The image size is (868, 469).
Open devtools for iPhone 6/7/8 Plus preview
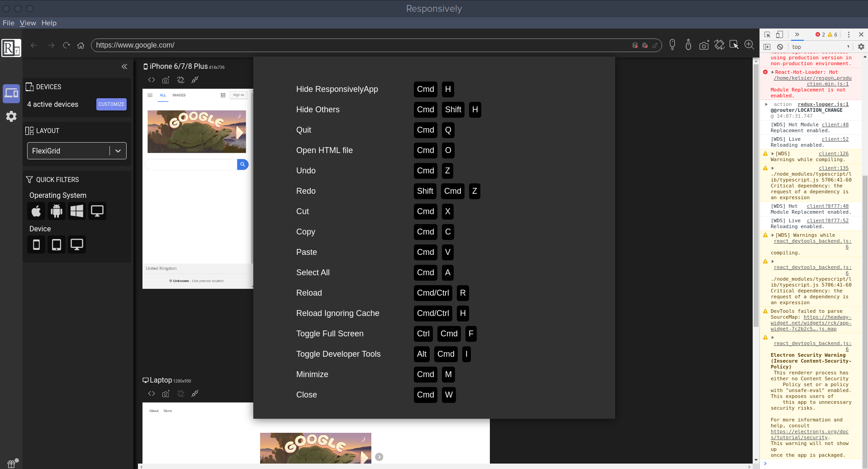coord(152,80)
